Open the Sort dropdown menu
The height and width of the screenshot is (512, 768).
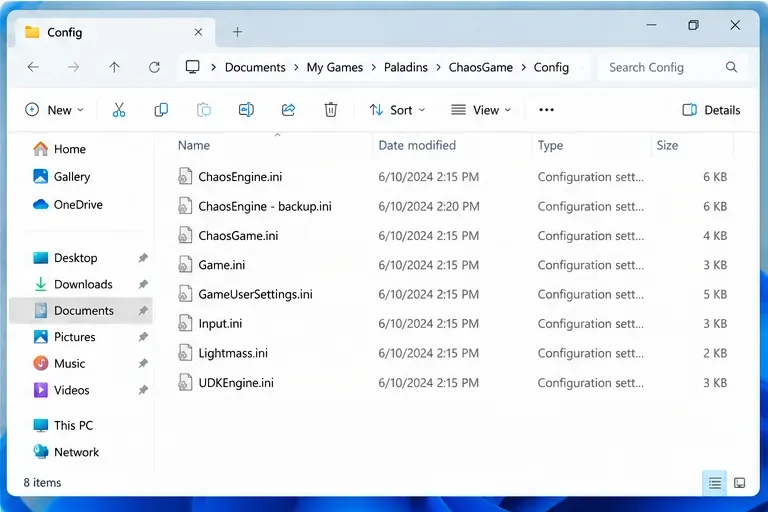(x=397, y=110)
